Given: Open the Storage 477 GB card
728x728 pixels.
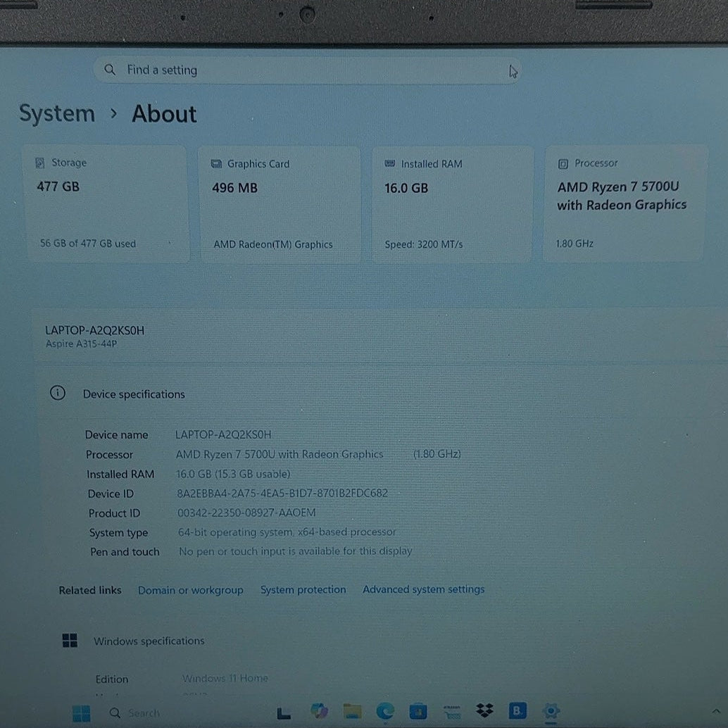Looking at the screenshot, I should pos(106,203).
